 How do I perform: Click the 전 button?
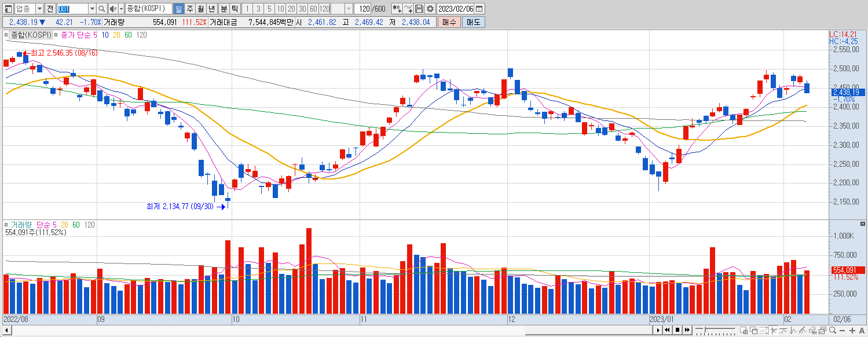(50, 9)
